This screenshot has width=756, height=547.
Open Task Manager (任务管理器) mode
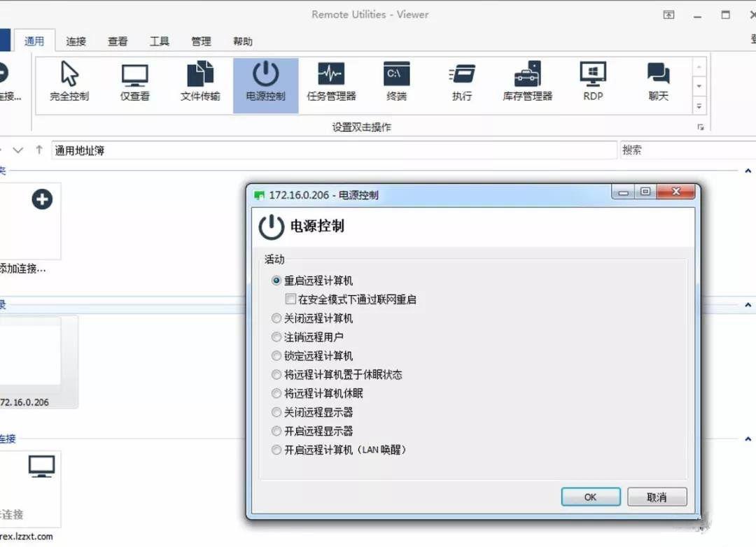point(331,81)
